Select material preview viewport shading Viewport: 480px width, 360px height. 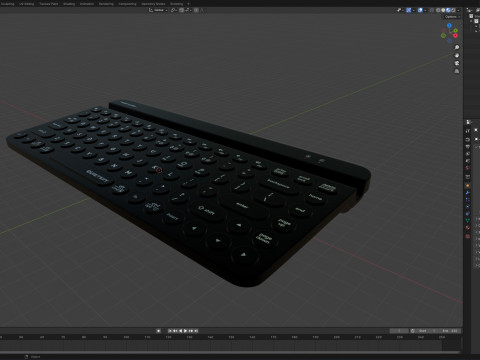[448, 10]
